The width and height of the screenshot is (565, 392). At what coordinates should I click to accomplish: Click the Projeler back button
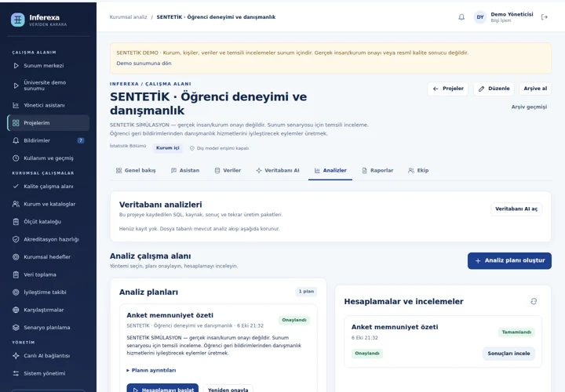point(448,89)
